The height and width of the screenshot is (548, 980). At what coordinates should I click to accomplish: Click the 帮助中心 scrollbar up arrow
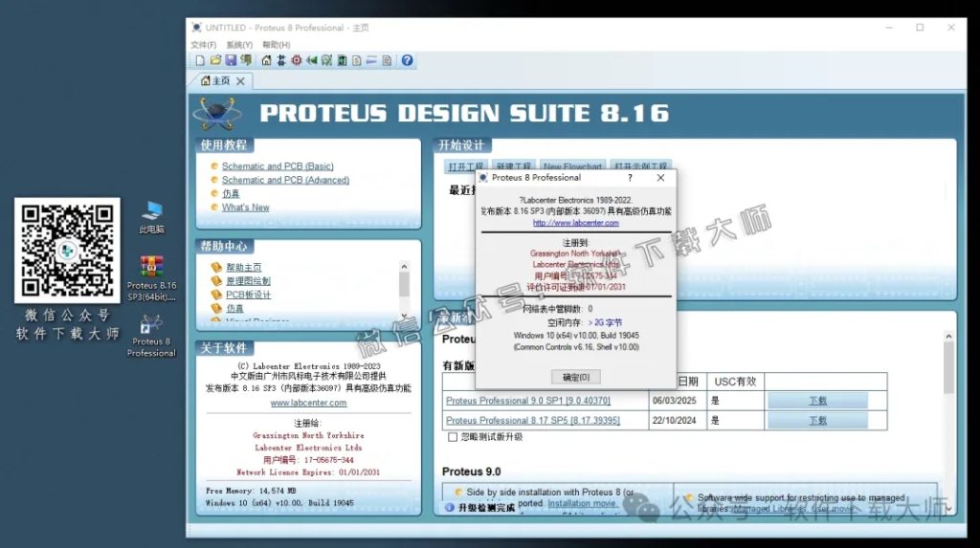pos(404,267)
